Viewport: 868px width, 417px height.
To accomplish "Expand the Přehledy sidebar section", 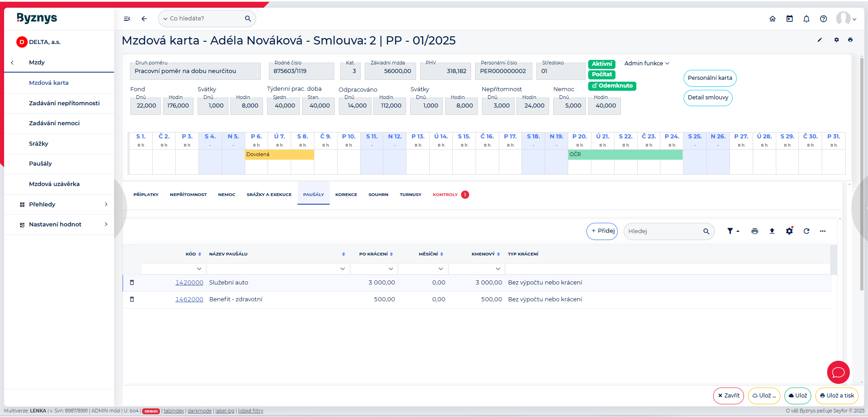I will click(x=59, y=204).
